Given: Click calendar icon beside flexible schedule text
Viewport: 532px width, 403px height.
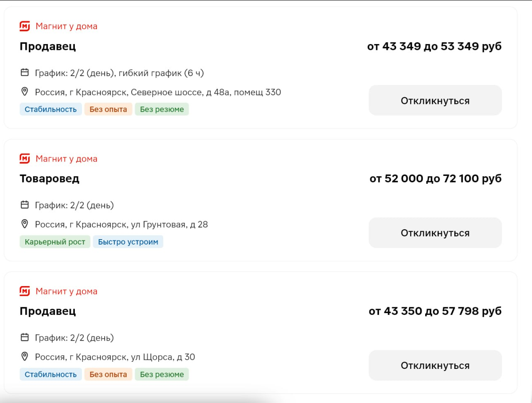Looking at the screenshot, I should point(25,72).
